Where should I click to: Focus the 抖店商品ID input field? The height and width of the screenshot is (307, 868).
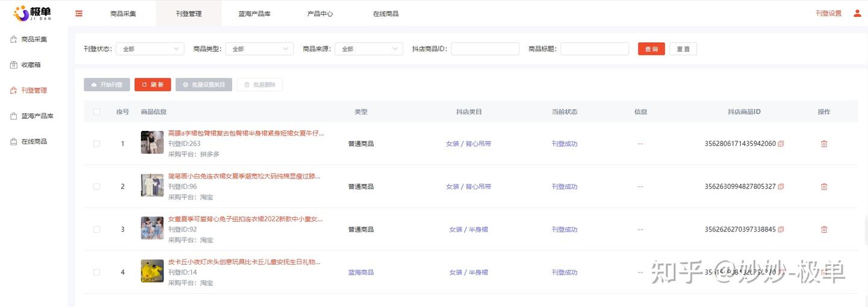485,49
